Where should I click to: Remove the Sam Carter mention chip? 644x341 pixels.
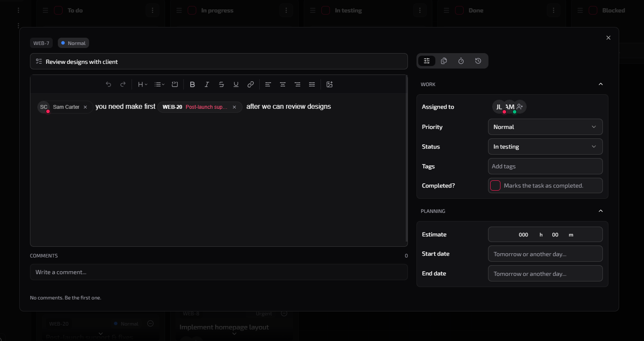(85, 107)
